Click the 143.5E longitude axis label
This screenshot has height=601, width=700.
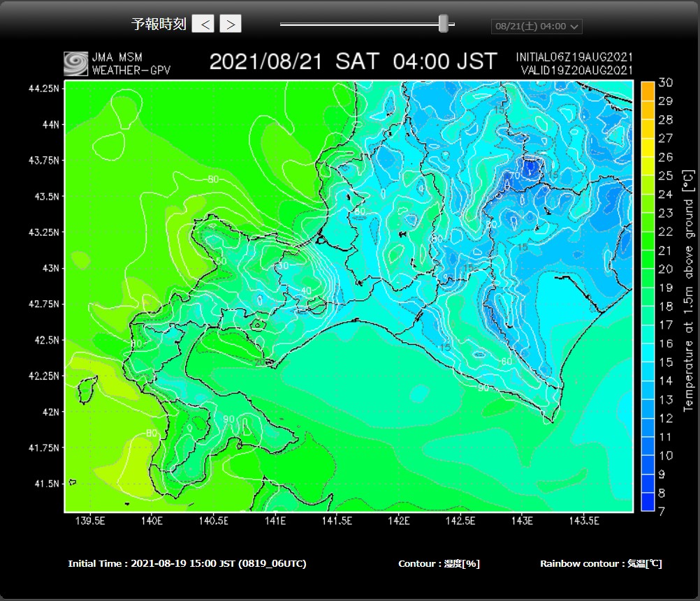pyautogui.click(x=583, y=521)
